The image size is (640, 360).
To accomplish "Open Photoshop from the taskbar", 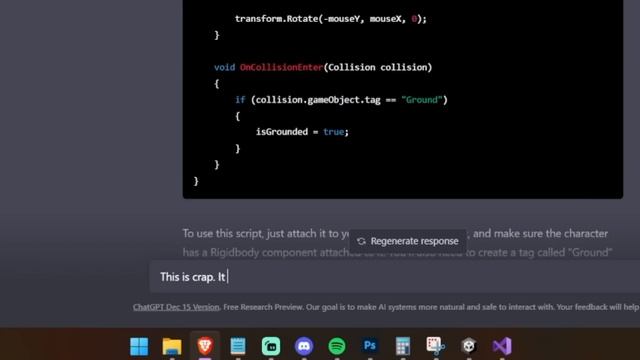I will pyautogui.click(x=370, y=346).
